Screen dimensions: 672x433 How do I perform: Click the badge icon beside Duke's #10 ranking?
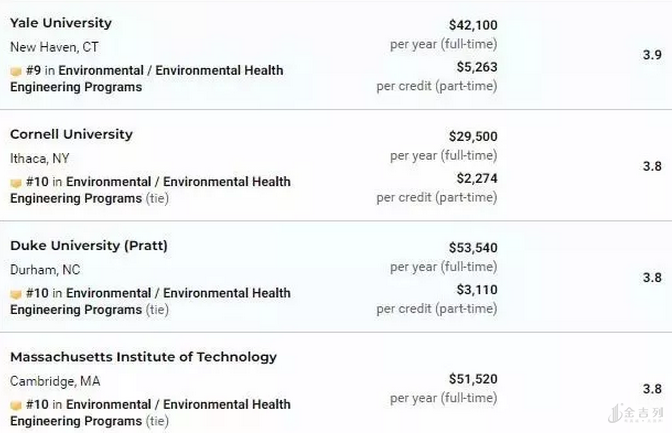click(16, 294)
